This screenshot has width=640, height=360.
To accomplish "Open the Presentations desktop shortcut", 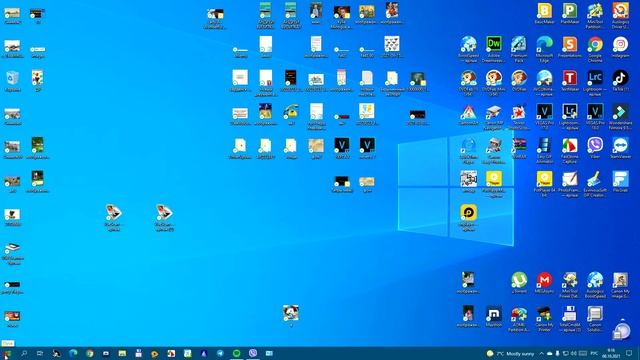I will pyautogui.click(x=569, y=47).
